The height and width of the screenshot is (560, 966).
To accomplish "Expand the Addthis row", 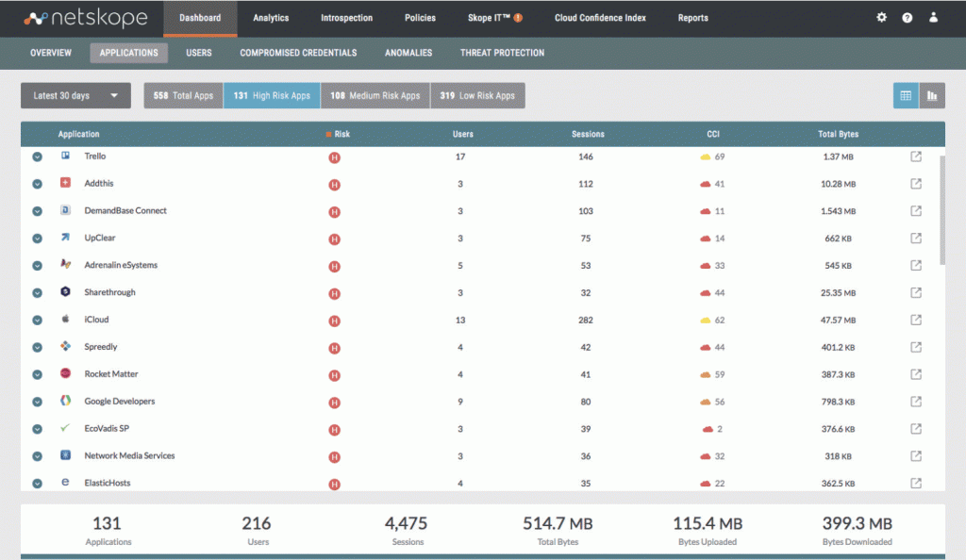I will 37,184.
